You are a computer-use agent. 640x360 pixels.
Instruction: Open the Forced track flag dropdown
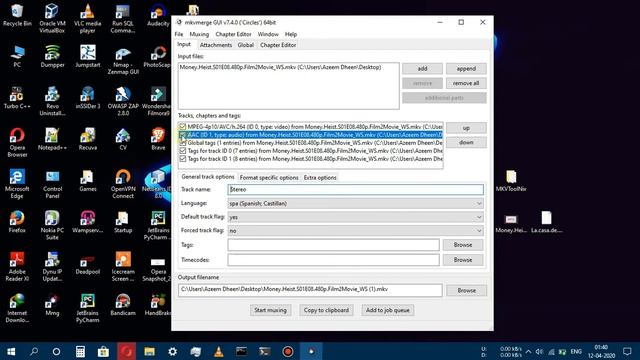(x=356, y=231)
